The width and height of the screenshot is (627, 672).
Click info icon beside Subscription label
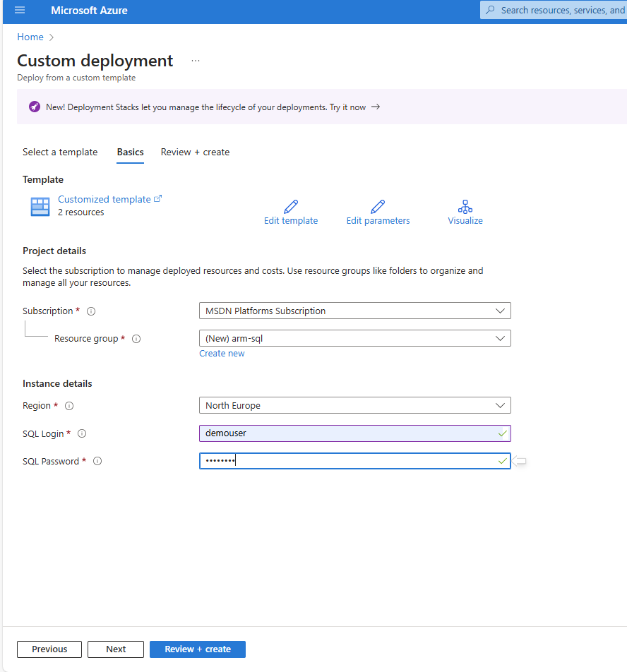[91, 311]
